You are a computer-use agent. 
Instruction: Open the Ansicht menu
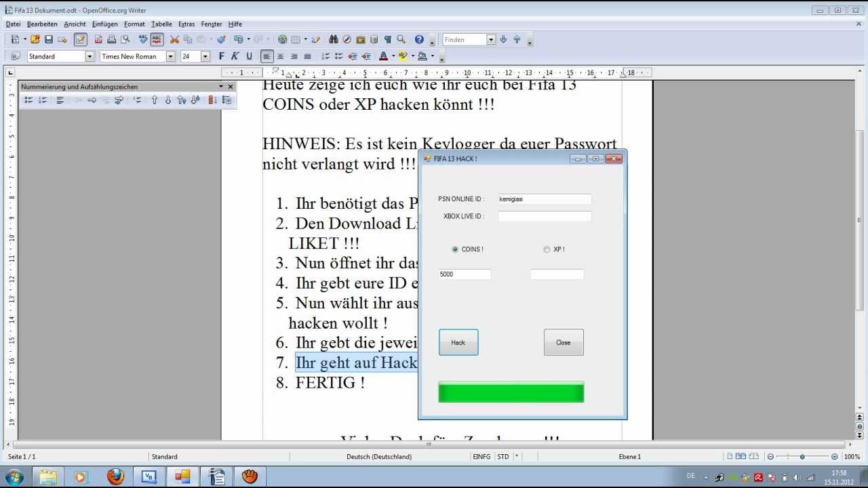tap(75, 24)
